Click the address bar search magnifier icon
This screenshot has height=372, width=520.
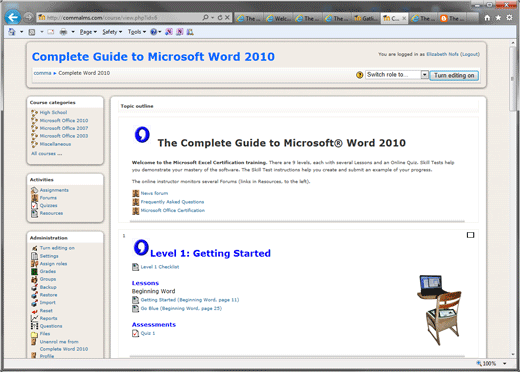[x=206, y=17]
